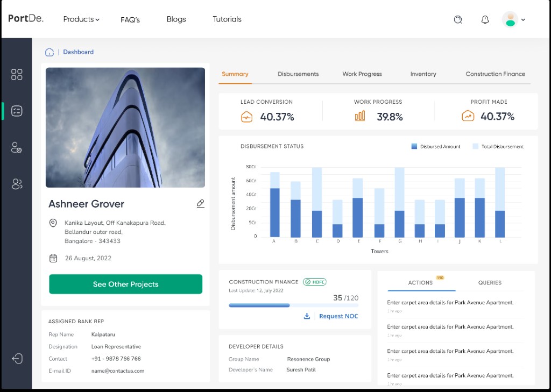This screenshot has height=392, width=551.
Task: Click the logout icon in sidebar
Action: click(x=17, y=359)
